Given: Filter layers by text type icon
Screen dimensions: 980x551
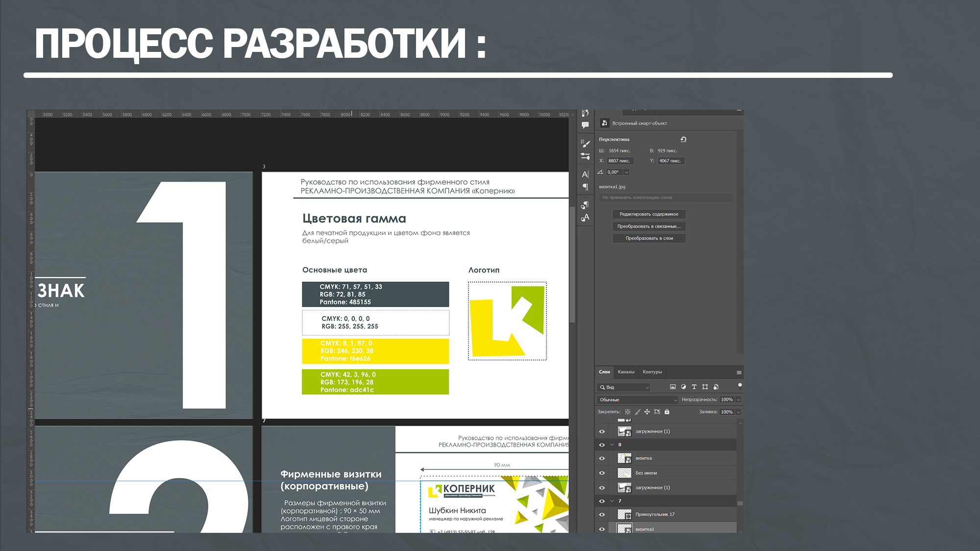Looking at the screenshot, I should click(694, 387).
